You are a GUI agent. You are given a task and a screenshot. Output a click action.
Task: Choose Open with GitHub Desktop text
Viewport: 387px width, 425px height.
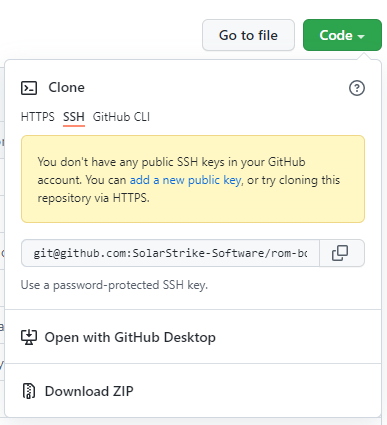point(130,337)
